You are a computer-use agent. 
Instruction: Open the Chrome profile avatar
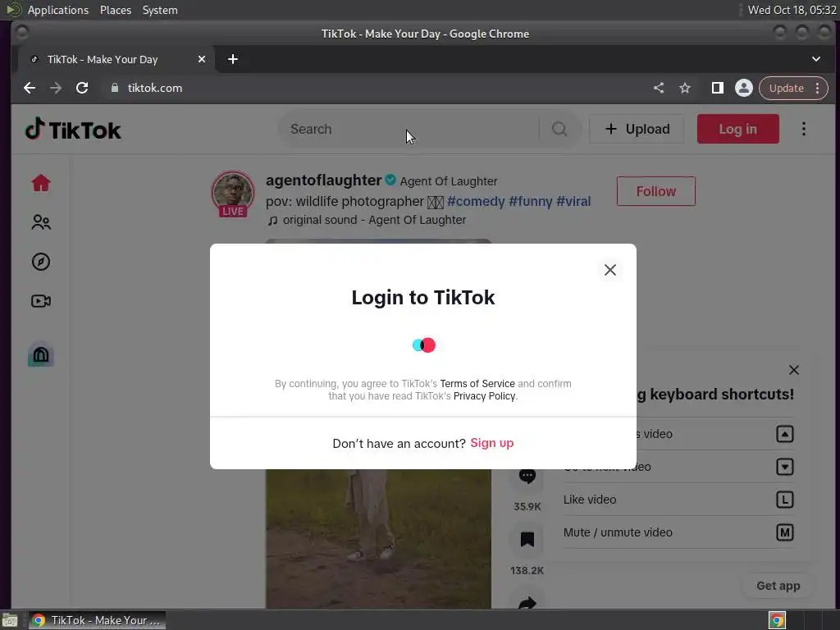[743, 88]
